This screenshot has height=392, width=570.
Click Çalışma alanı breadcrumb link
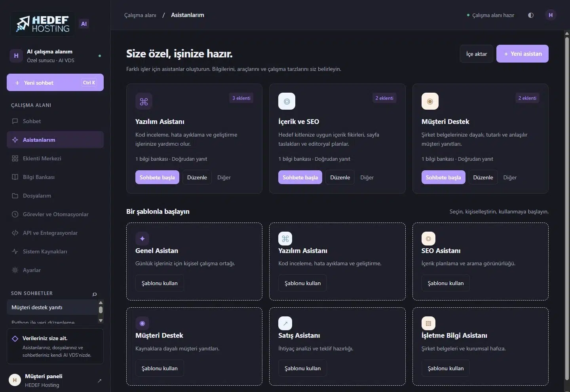[x=140, y=15]
